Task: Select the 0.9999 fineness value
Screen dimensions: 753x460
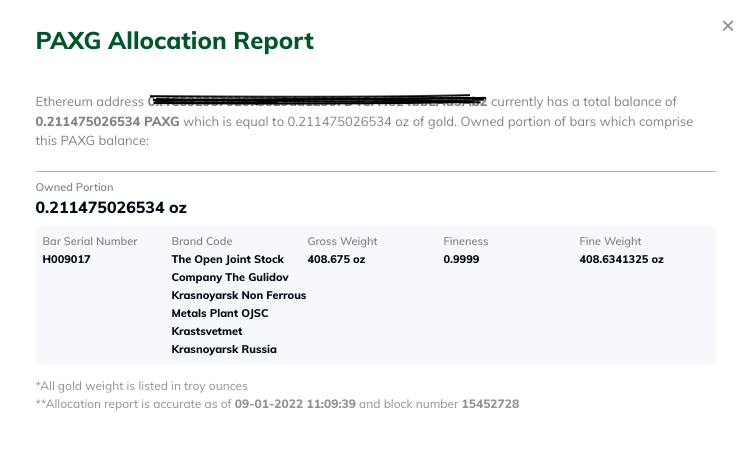Action: tap(461, 259)
